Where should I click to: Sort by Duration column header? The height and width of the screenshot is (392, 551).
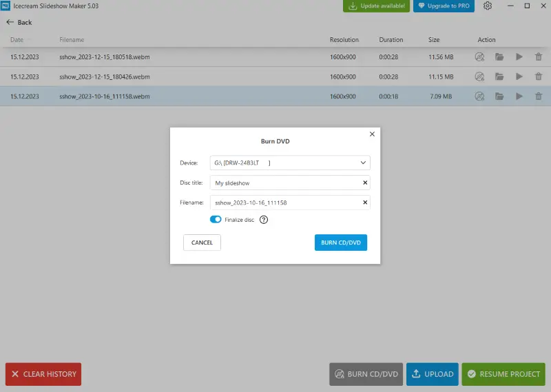391,40
